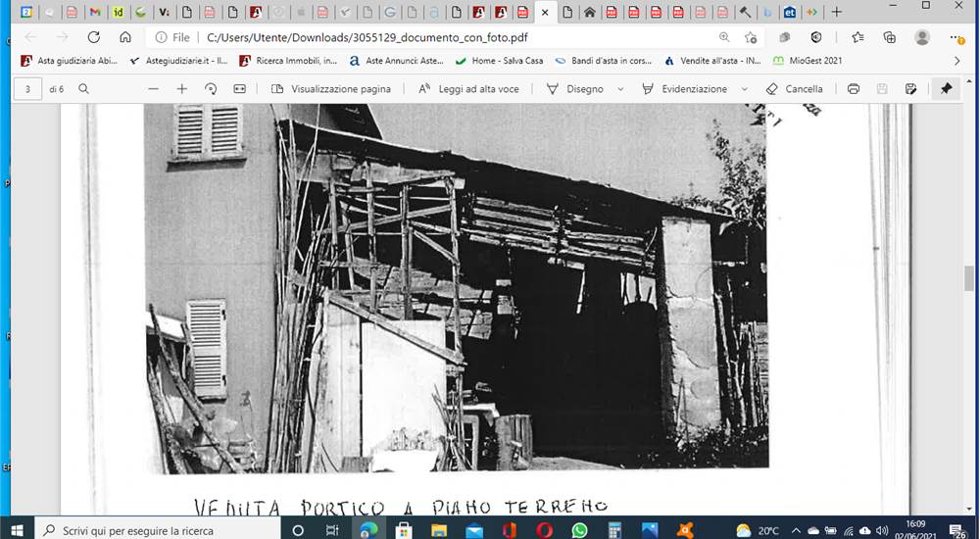
Task: Click the Save as icon
Action: click(910, 89)
